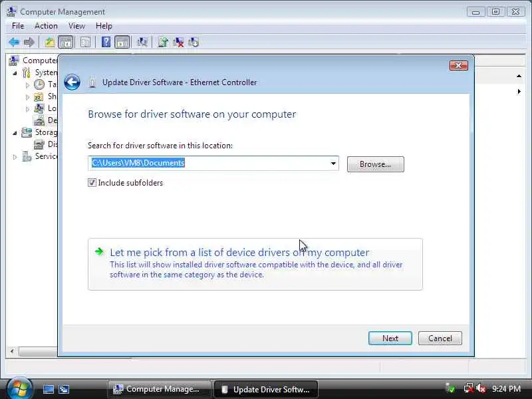
Task: Click the Disable device toolbar icon
Action: pos(194,43)
